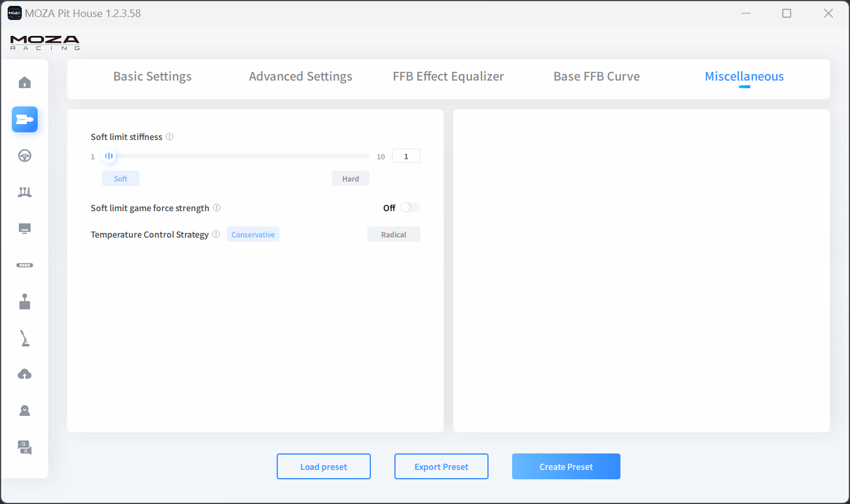Open the FFB Effect Equalizer tab

pyautogui.click(x=448, y=76)
